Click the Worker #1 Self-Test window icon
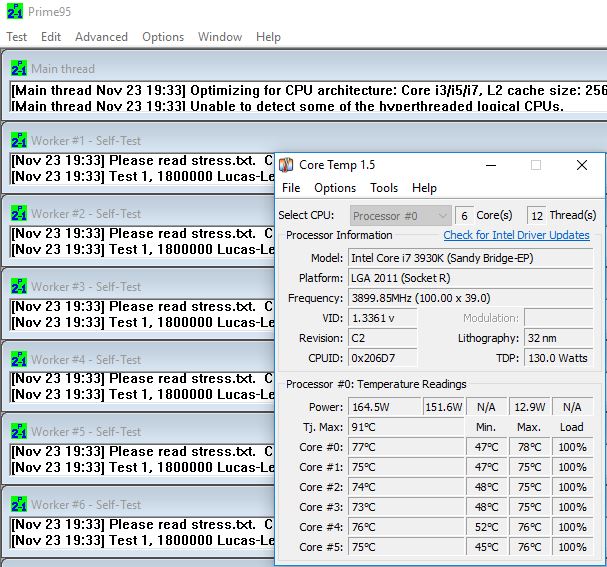Image resolution: width=607 pixels, height=567 pixels. (x=19, y=140)
